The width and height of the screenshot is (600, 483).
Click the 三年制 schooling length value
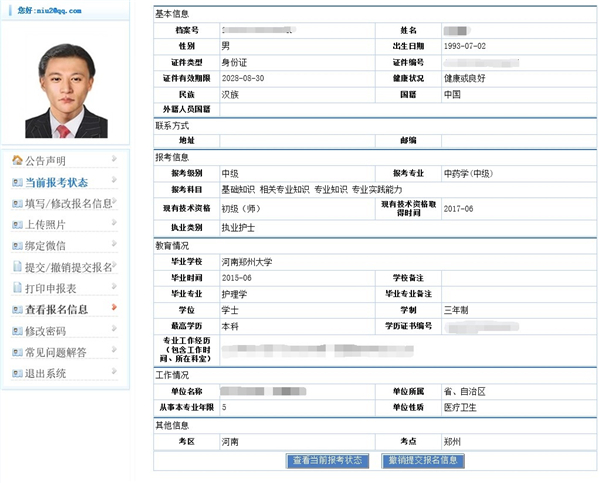pos(456,310)
